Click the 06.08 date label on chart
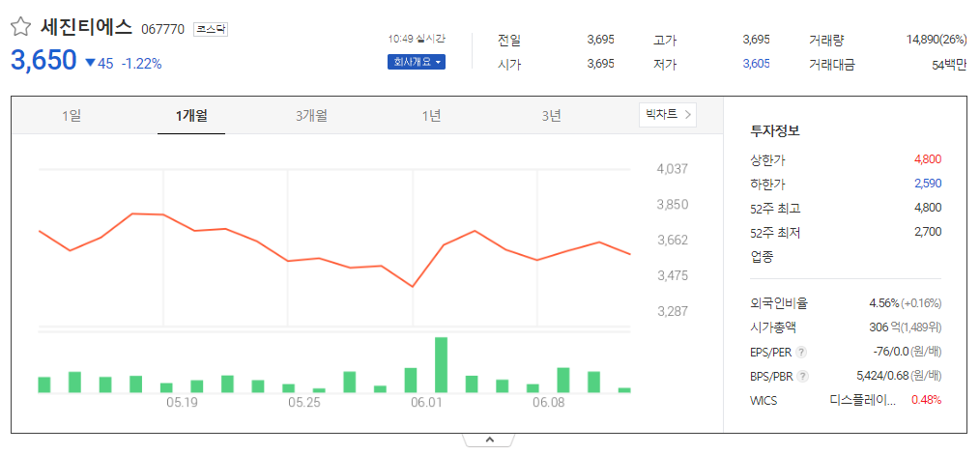 click(549, 403)
